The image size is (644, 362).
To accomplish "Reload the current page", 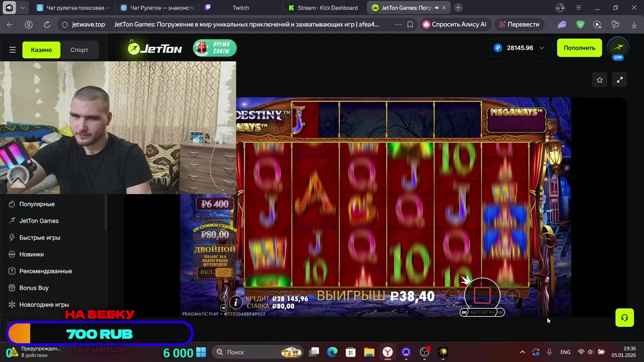I will [47, 24].
